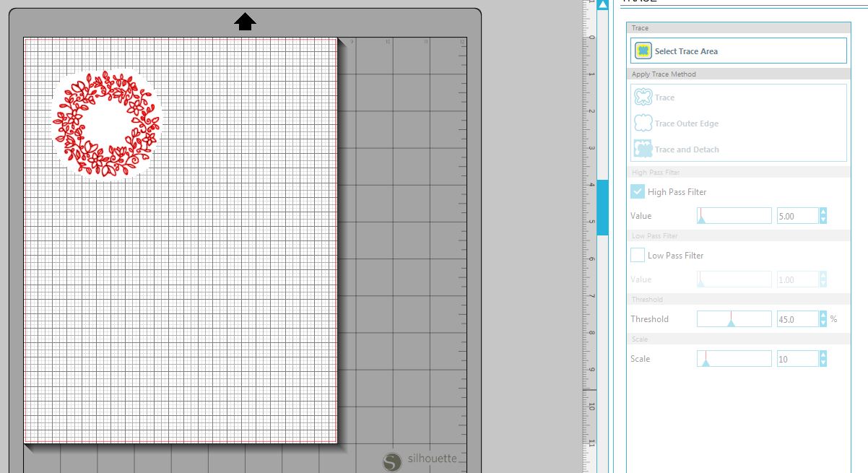This screenshot has height=473, width=868.
Task: Enable the Low Pass Filter checkbox
Action: point(638,256)
